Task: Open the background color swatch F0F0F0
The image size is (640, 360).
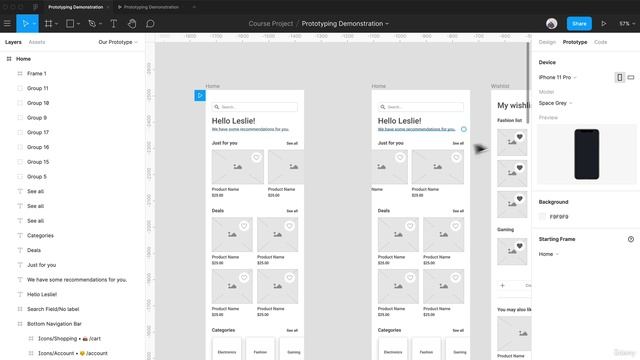Action: [542, 217]
